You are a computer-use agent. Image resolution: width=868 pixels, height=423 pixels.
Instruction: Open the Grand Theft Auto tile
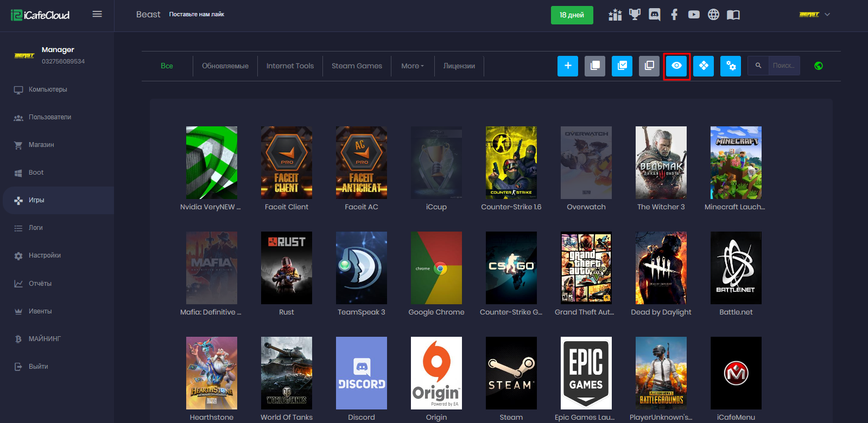586,268
